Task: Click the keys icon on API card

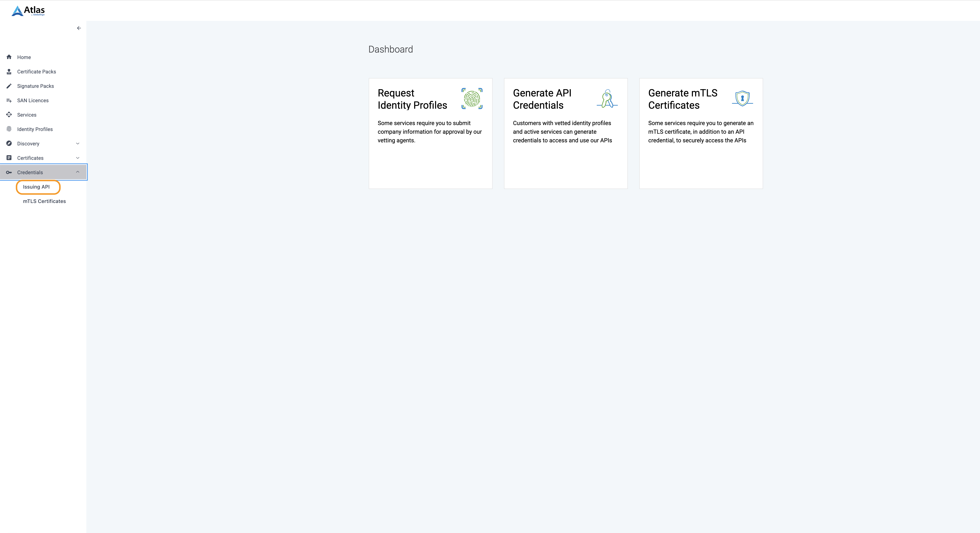Action: click(607, 99)
